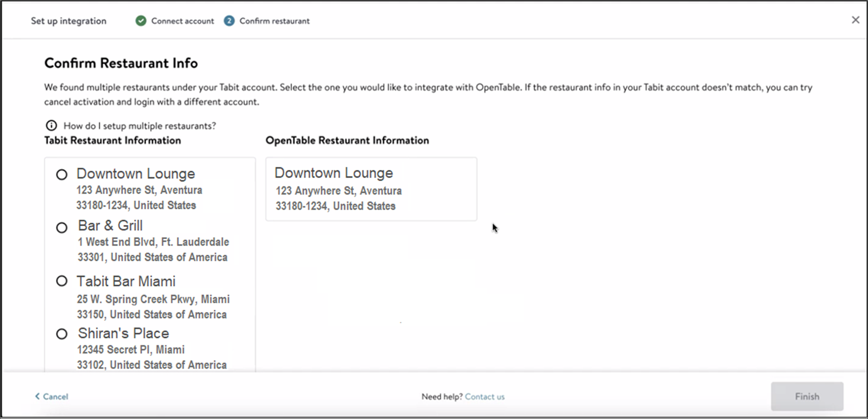Open 'How do I setup multiple restaurants?' help

(139, 125)
